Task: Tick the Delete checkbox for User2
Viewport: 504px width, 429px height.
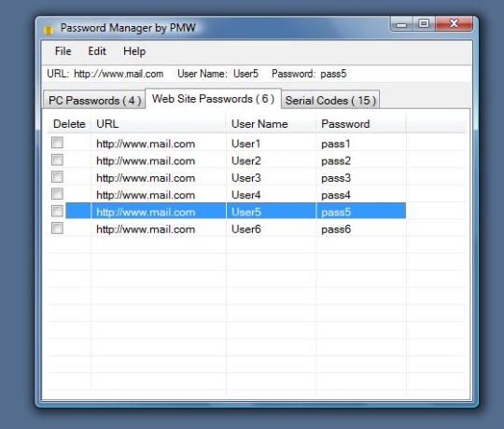Action: pyautogui.click(x=57, y=159)
